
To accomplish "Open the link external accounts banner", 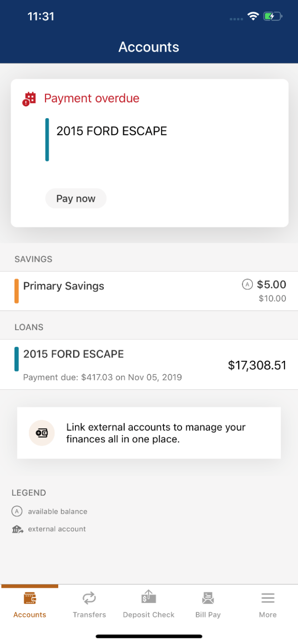I will [149, 432].
